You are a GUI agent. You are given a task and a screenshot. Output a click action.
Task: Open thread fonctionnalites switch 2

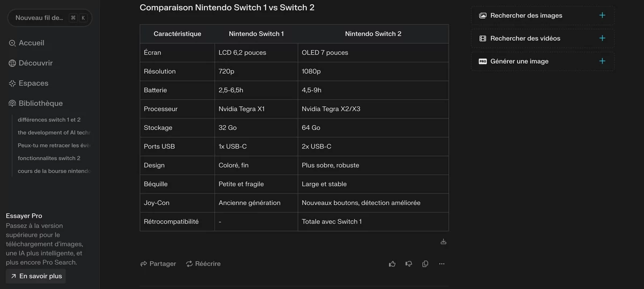pos(49,158)
